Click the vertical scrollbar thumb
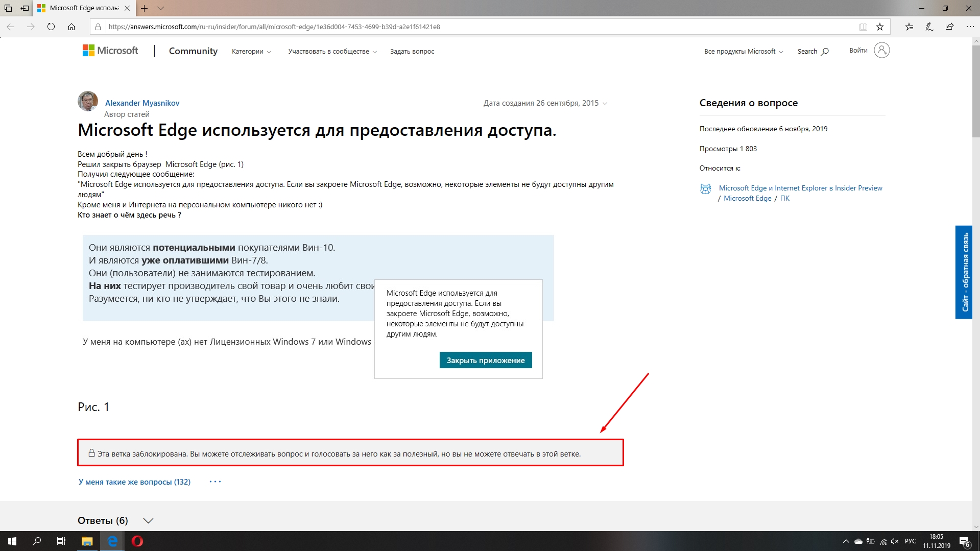The width and height of the screenshot is (980, 551). tap(976, 92)
